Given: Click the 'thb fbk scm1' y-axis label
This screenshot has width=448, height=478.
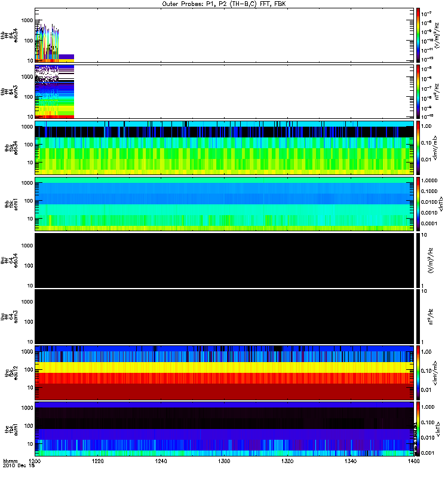Looking at the screenshot, I should click(x=11, y=204).
